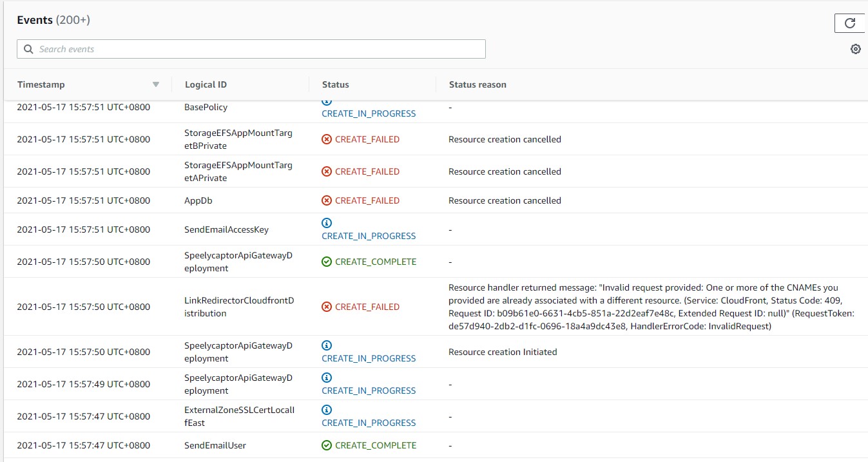
Task: Select the AppDb logical ID
Action: (198, 200)
